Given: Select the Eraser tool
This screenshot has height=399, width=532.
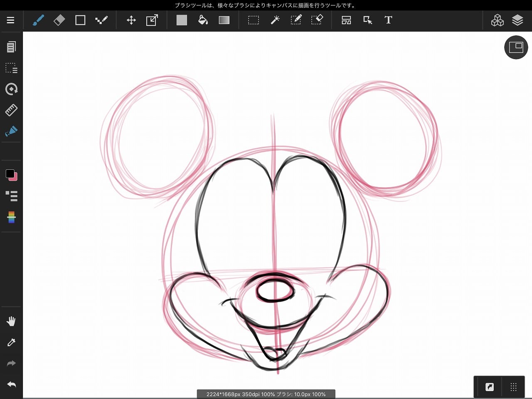Looking at the screenshot, I should point(59,20).
